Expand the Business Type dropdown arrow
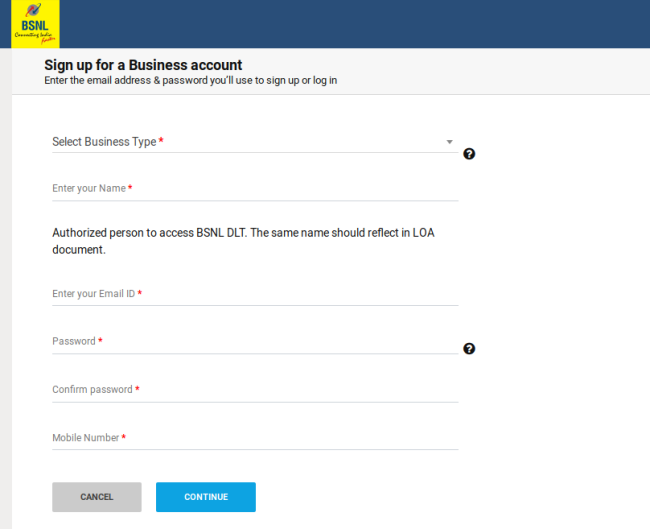The width and height of the screenshot is (650, 529). (449, 142)
